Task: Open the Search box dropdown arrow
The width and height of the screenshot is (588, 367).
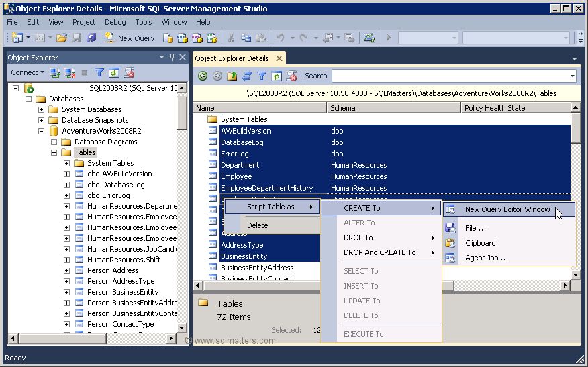Action: (x=572, y=76)
